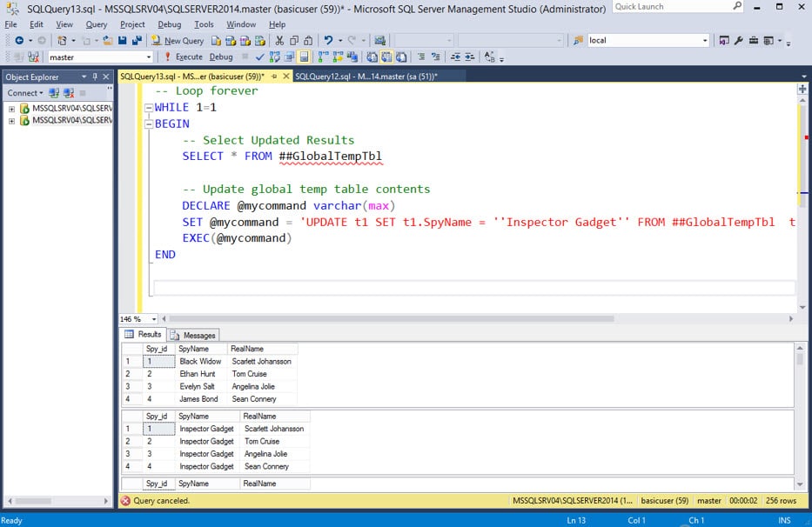Select the 'Black Widow' cell in results

(x=200, y=362)
